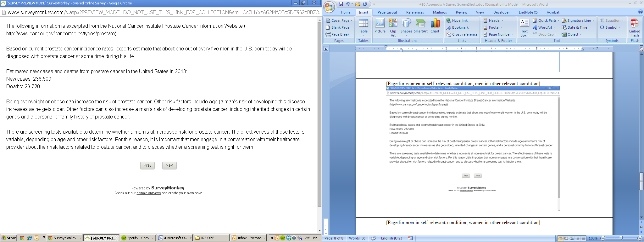Switch to the Home ribbon tab
The width and height of the screenshot is (644, 242).
tap(345, 12)
